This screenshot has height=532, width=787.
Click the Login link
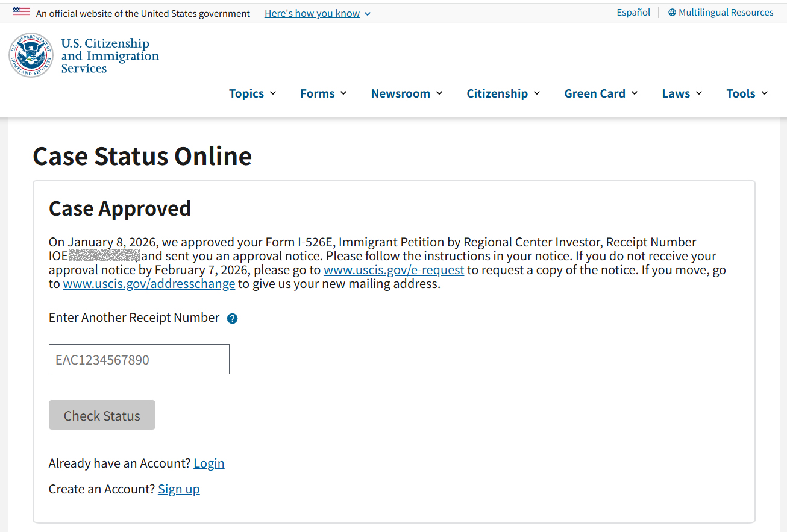click(209, 463)
